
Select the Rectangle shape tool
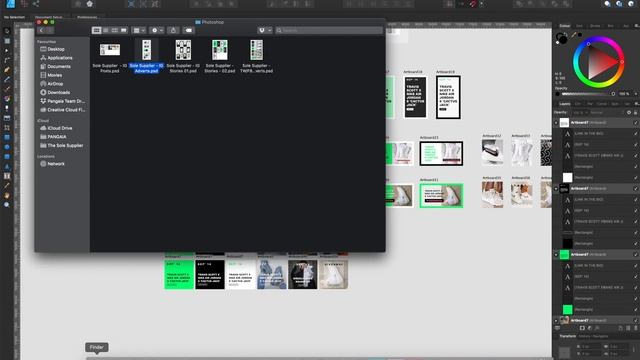(7, 137)
